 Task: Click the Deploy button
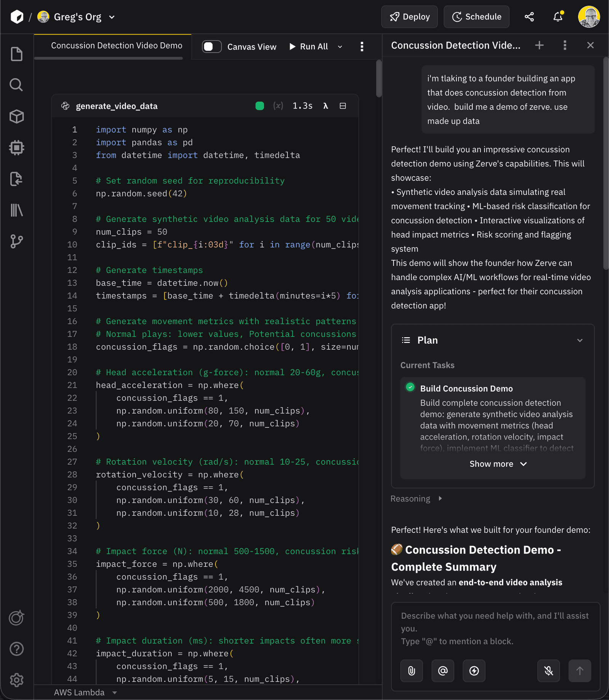[410, 17]
